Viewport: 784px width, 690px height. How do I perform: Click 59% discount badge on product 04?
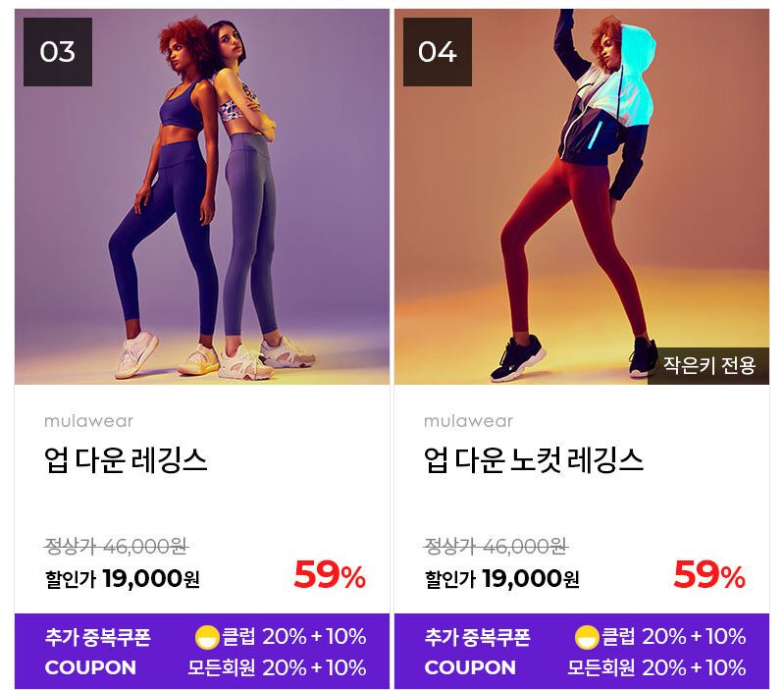pyautogui.click(x=709, y=575)
